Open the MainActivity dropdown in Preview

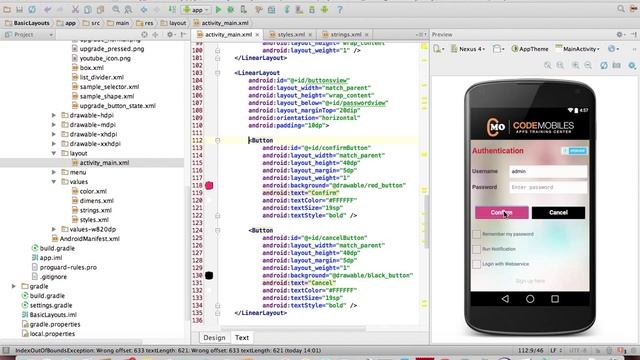tap(578, 49)
